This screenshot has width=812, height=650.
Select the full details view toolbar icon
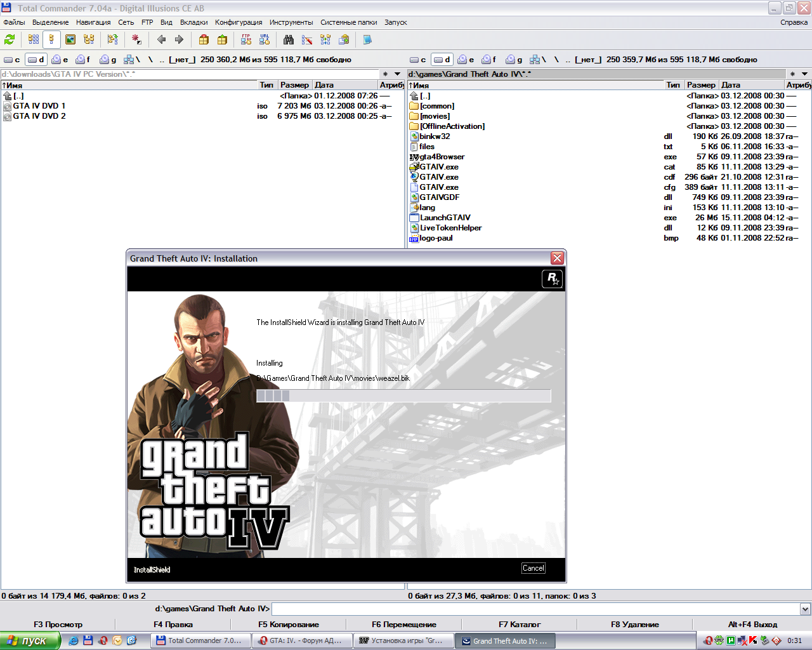tap(52, 39)
